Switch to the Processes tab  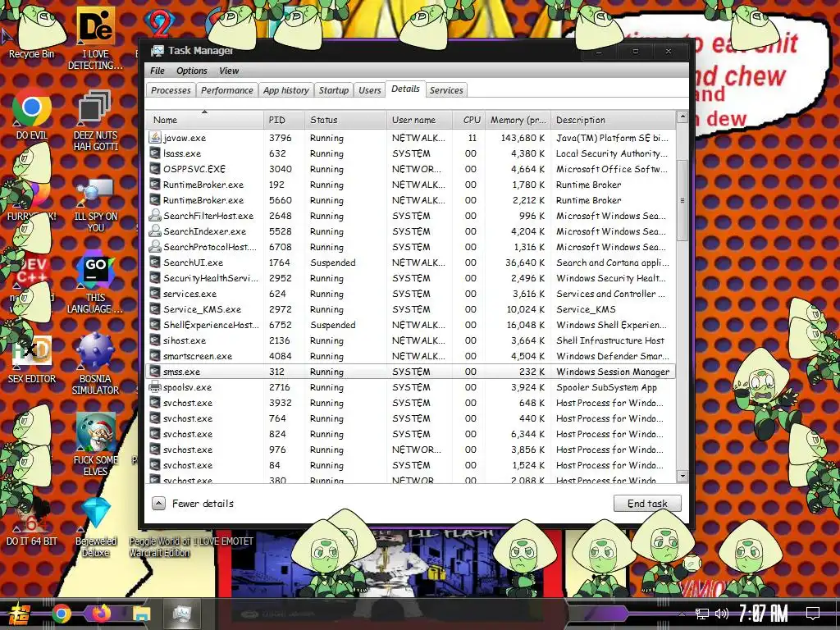171,90
